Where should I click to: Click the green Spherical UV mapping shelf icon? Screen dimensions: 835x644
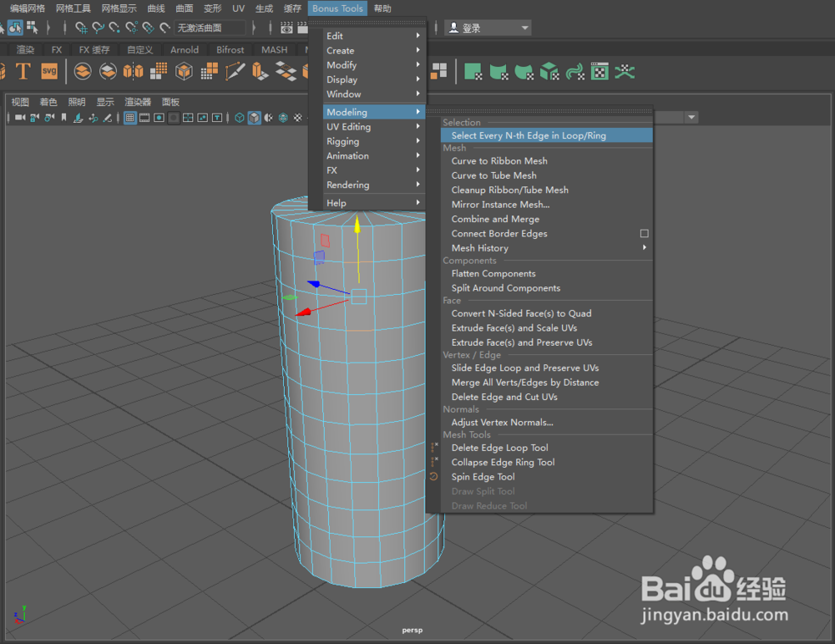(524, 71)
